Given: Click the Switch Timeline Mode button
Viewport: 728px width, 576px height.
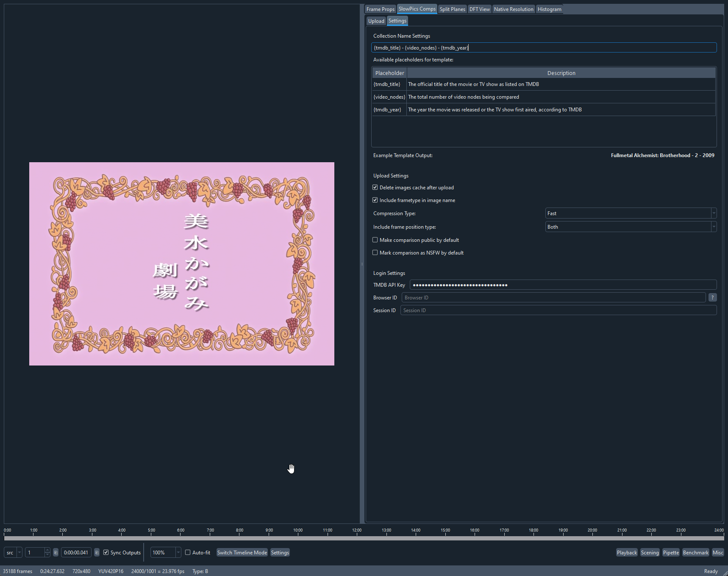Looking at the screenshot, I should click(x=242, y=552).
